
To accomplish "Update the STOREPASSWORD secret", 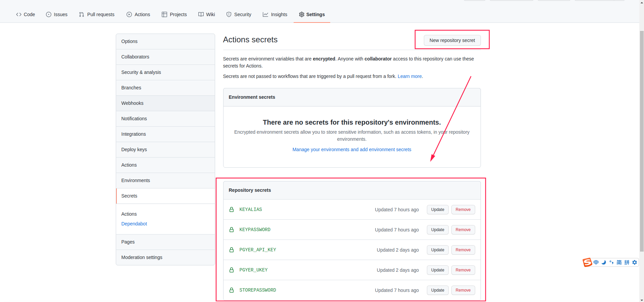I will tap(438, 290).
